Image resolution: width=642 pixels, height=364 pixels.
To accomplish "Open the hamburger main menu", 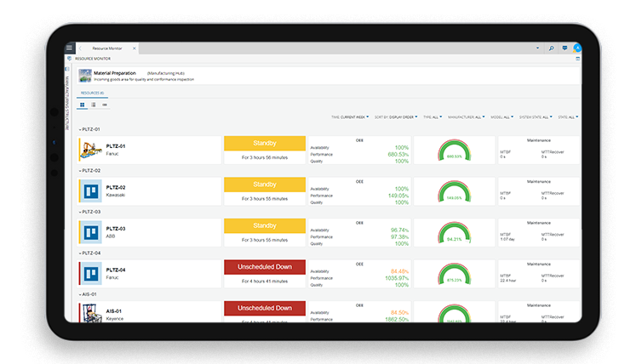I will [x=69, y=48].
